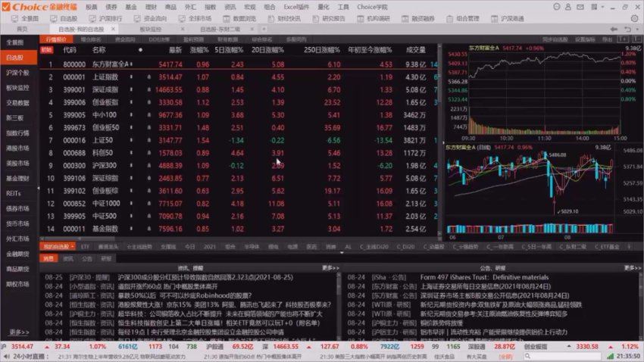Viewport: 644px width, 362px height.
Task: Add a new watchlist group with plus
Action: tap(628, 247)
